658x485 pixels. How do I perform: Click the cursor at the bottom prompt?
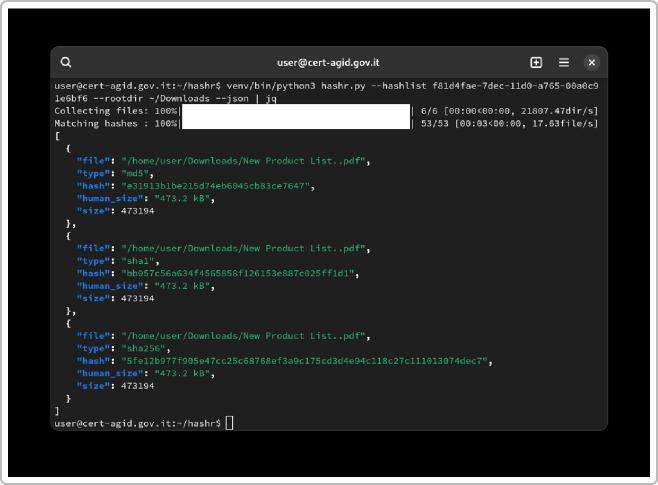(x=229, y=423)
